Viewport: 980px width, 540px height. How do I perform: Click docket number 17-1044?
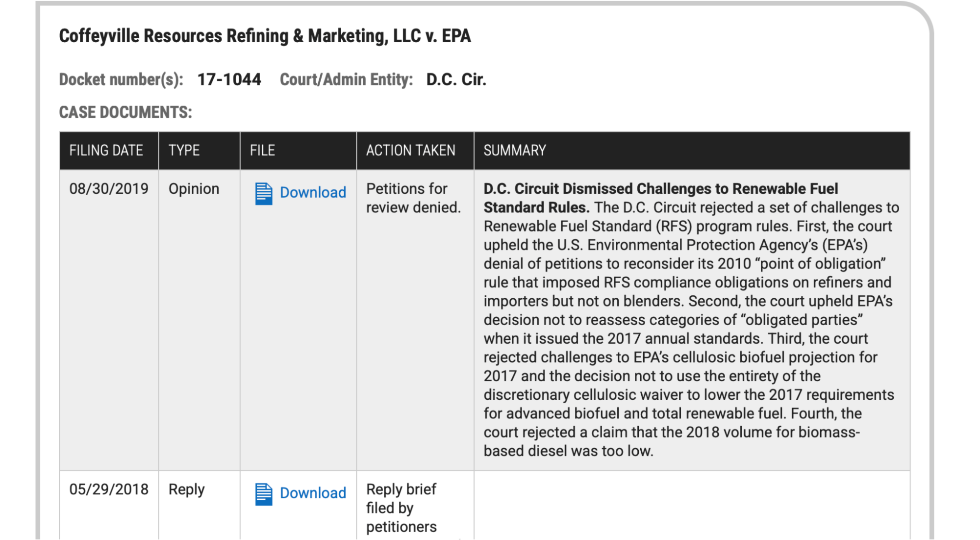pos(229,79)
